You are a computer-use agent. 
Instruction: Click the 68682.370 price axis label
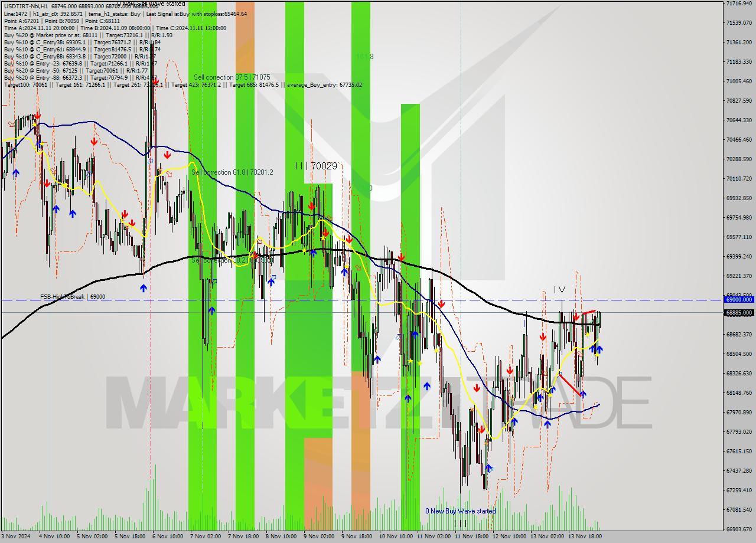click(x=739, y=335)
